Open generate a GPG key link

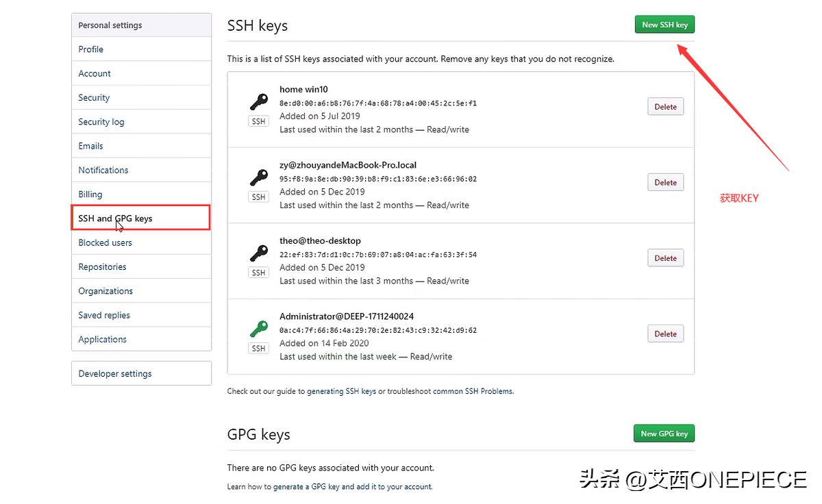306,487
